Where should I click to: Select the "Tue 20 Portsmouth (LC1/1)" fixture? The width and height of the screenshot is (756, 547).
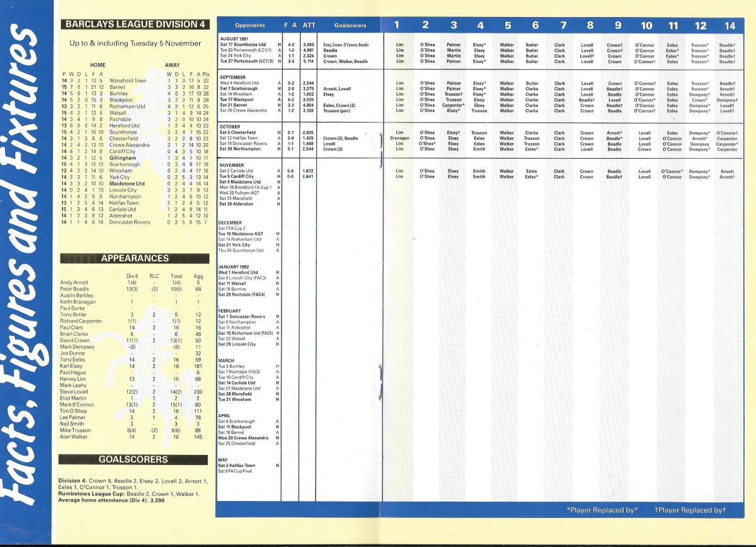(244, 50)
